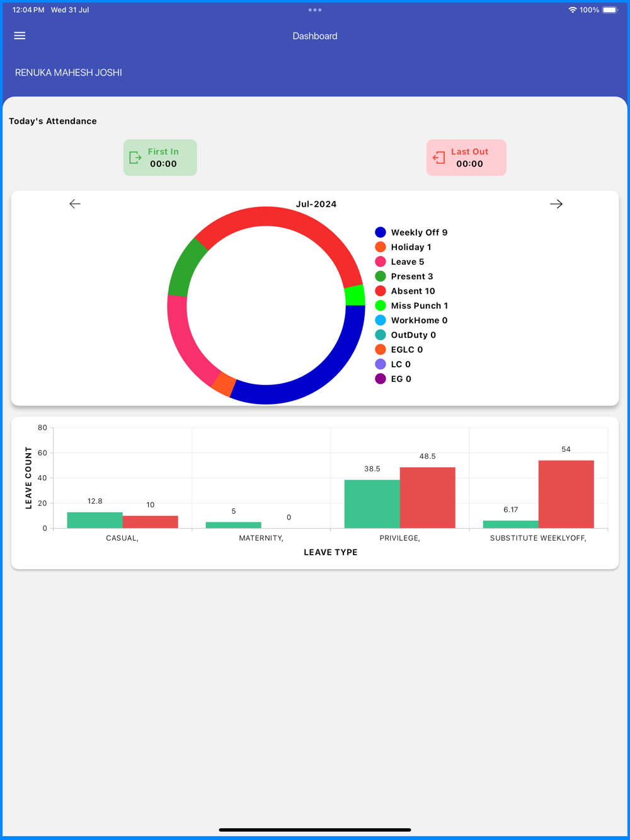Select the EG dark purple dot
Viewport: 630px width, 840px height.
381,379
